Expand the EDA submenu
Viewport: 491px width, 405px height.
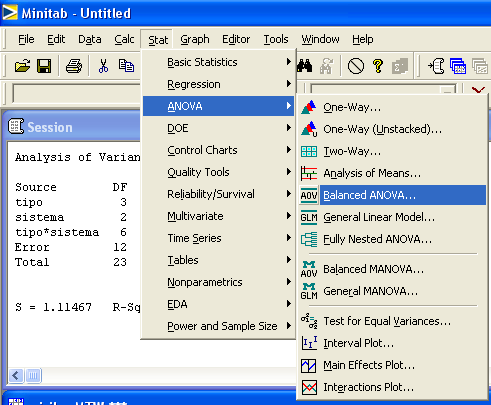[x=218, y=304]
